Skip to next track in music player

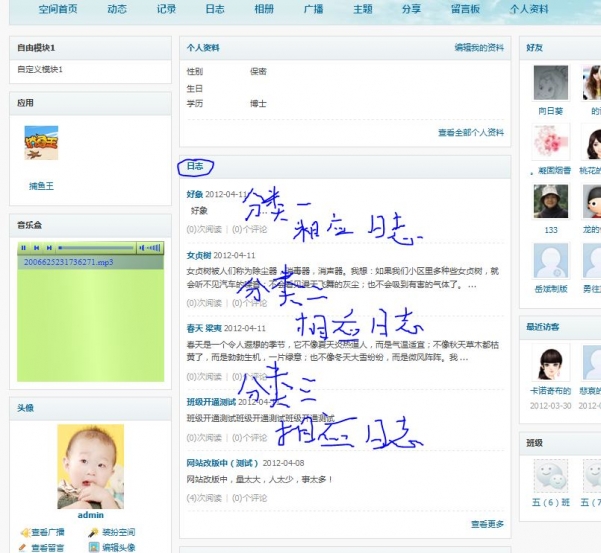(49, 248)
